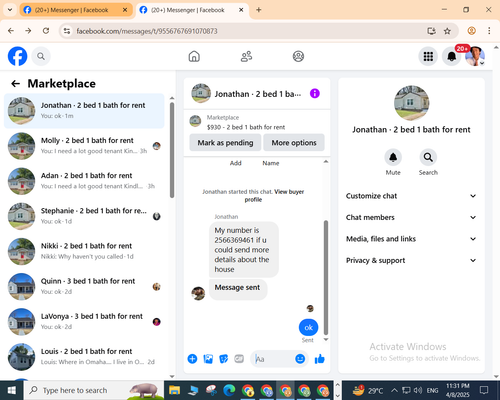Send a thumbs-up like
The height and width of the screenshot is (400, 500).
tap(319, 359)
